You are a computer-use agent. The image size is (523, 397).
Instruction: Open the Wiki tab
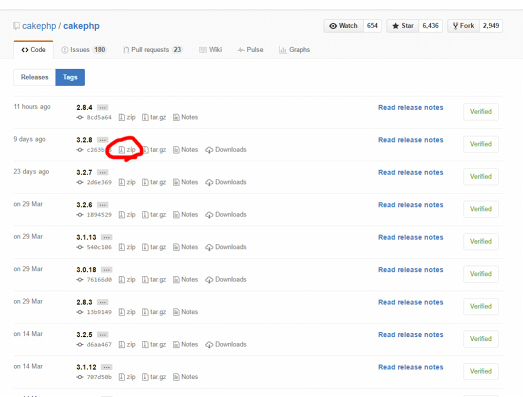pos(210,50)
